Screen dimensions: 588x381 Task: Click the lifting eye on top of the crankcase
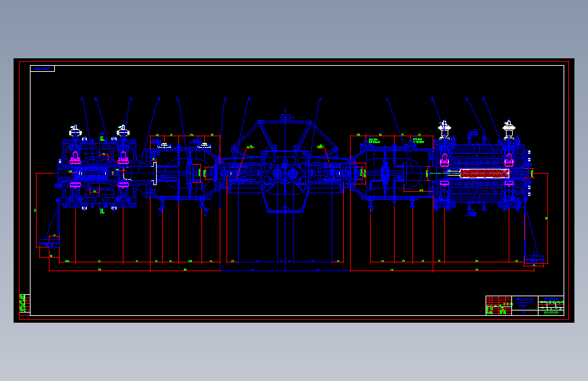[285, 117]
